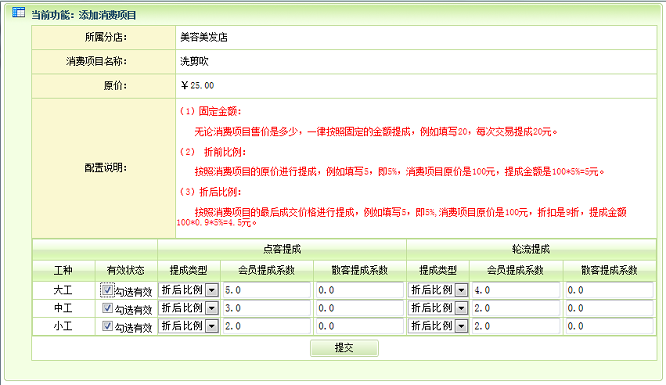Click the 消费项目名称 label
666x385 pixels.
tap(96, 62)
